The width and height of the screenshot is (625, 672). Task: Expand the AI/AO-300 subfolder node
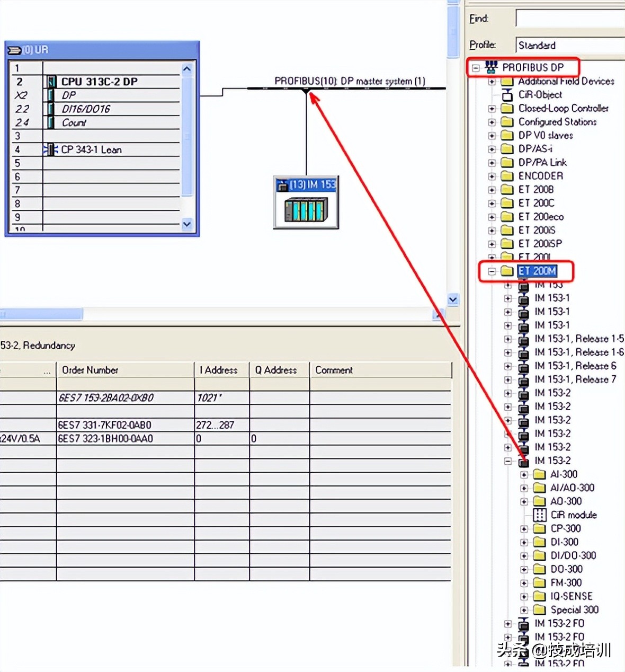[524, 488]
